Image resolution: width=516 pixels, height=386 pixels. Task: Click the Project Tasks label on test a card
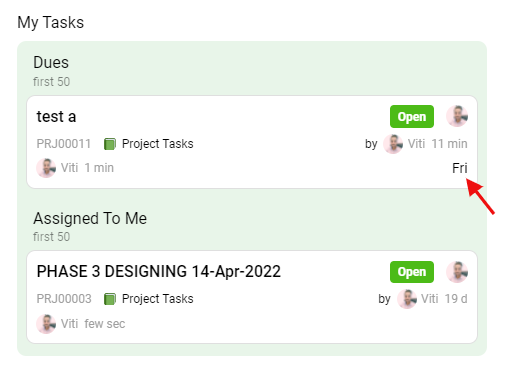[158, 144]
